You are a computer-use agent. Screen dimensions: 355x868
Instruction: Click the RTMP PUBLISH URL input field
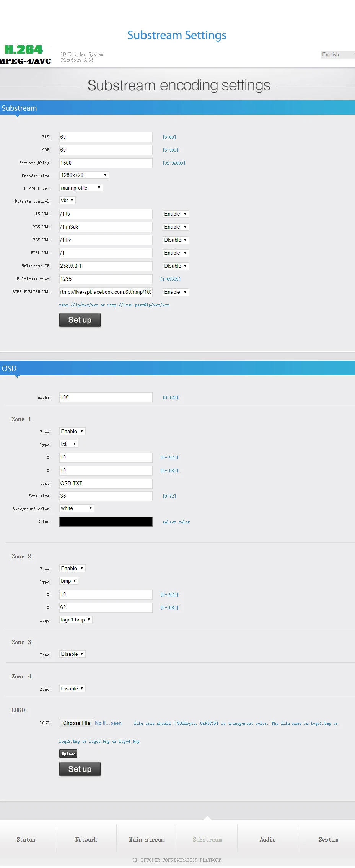point(106,292)
